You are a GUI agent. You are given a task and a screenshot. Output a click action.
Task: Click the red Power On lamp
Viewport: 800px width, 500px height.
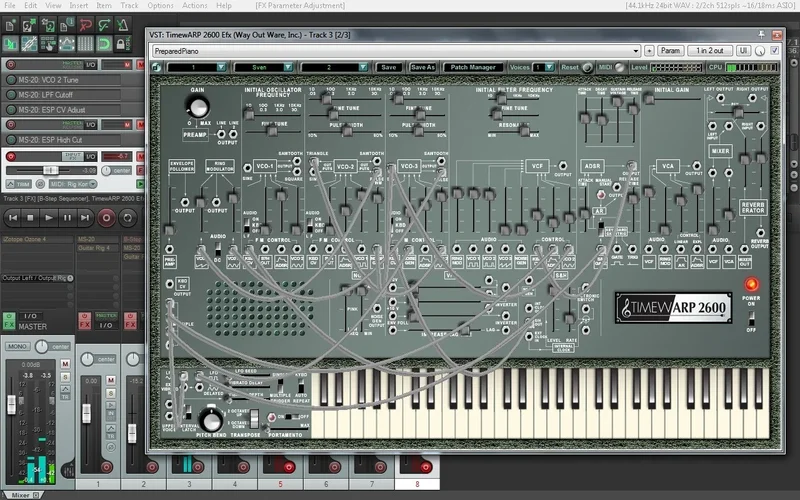(752, 284)
